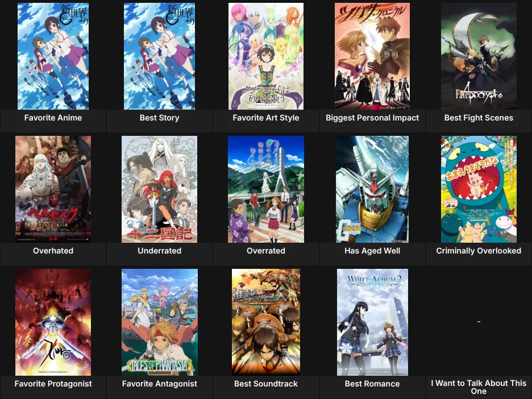Click the "Criminally Overlooked" label
532x399 pixels.
click(x=479, y=251)
